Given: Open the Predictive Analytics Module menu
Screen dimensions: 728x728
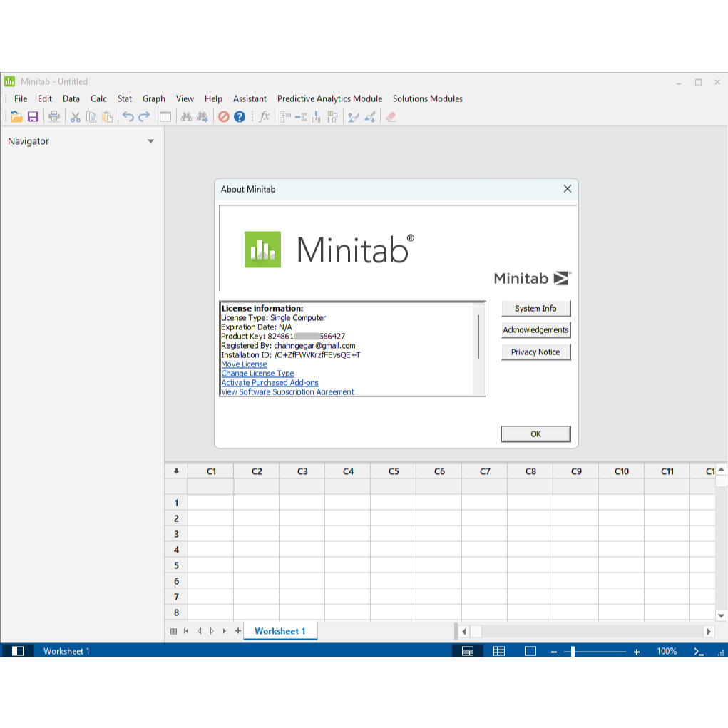Looking at the screenshot, I should tap(329, 98).
